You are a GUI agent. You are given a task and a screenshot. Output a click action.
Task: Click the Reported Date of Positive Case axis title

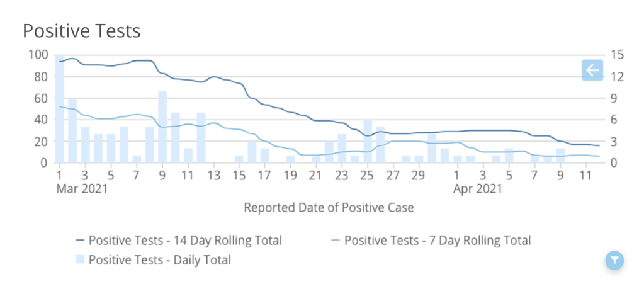point(329,207)
